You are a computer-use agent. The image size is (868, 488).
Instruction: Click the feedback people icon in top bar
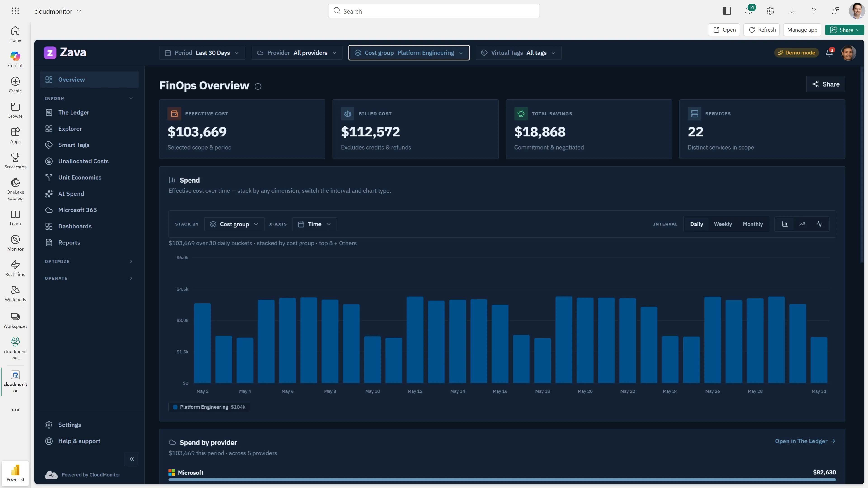coord(835,11)
